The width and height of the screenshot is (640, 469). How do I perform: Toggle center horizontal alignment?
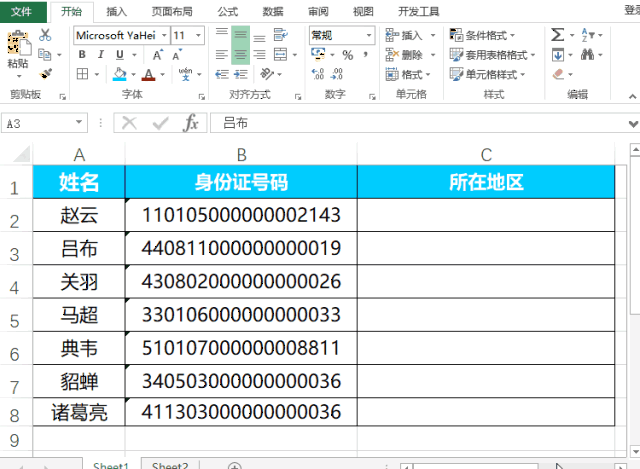pos(240,54)
